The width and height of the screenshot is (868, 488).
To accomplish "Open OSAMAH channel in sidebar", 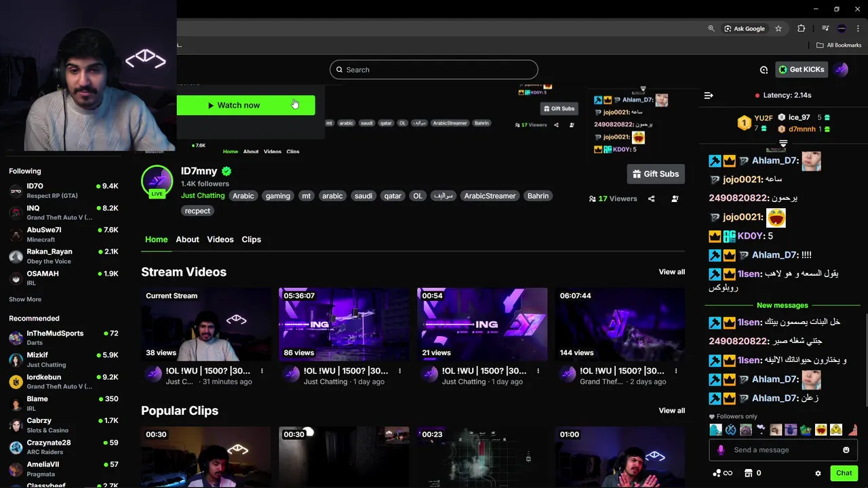I will (64, 278).
